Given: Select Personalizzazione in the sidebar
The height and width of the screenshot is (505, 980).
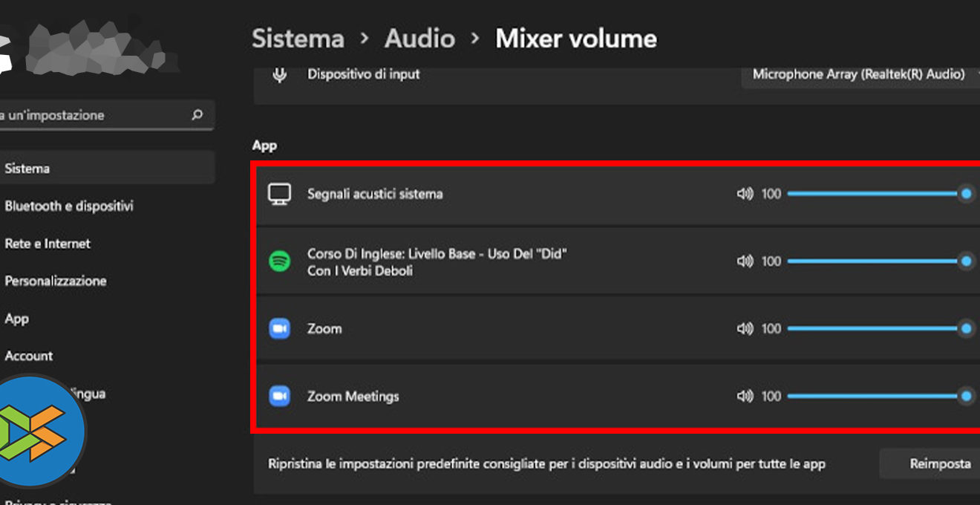Looking at the screenshot, I should pos(56,281).
